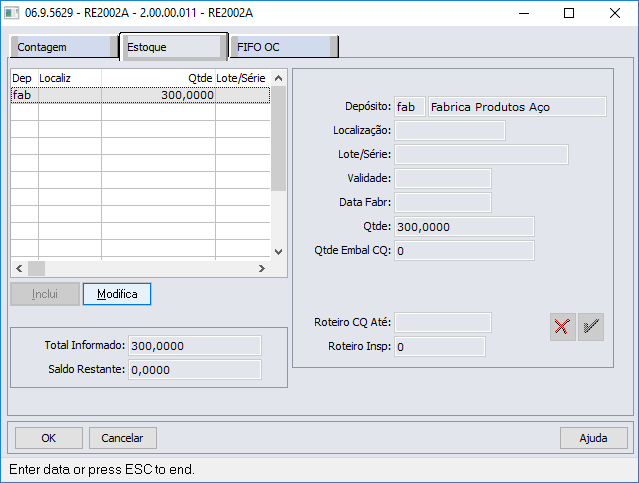The image size is (639, 483).
Task: Click the Data Fabr field
Action: coord(443,203)
